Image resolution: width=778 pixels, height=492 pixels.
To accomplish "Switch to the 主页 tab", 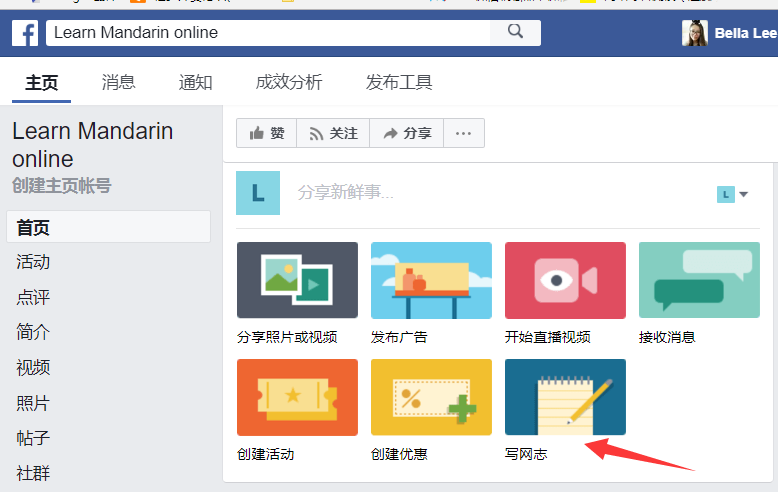I will (42, 82).
